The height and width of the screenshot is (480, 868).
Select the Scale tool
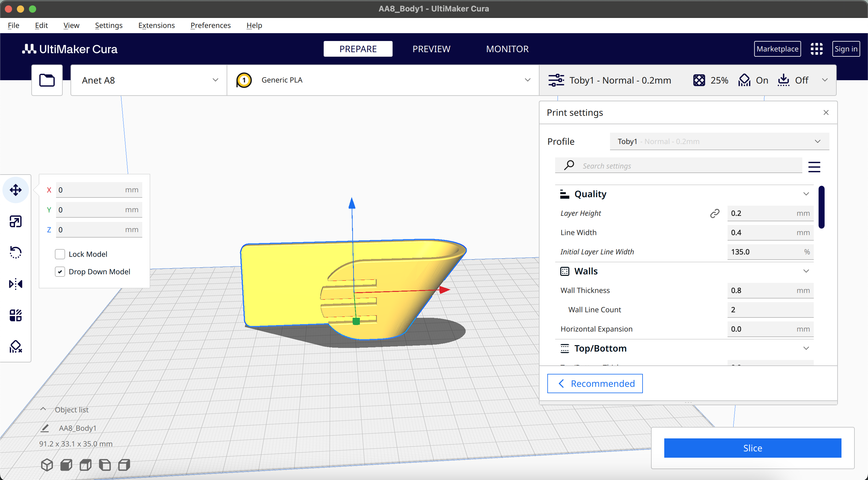pos(15,222)
